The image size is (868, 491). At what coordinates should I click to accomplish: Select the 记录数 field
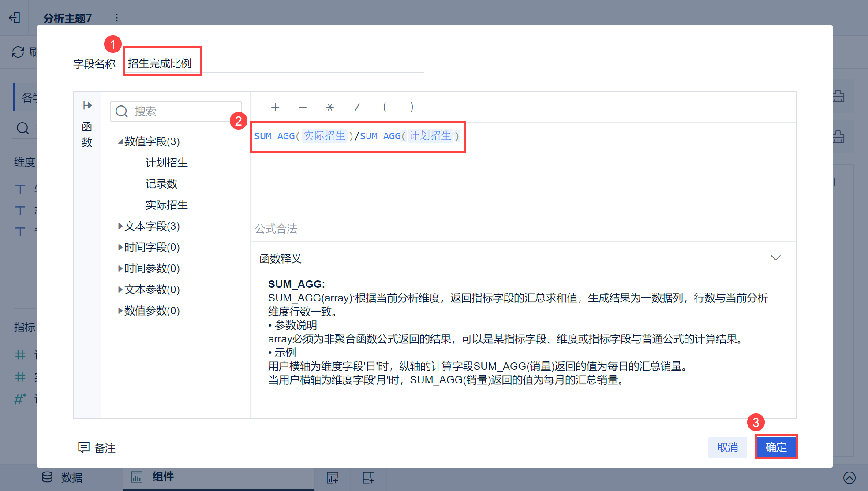[161, 184]
